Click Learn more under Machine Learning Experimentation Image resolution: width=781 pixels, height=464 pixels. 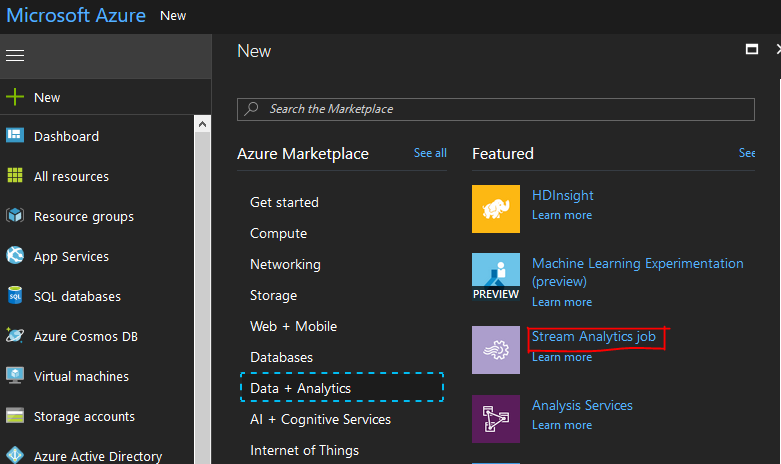tap(562, 302)
